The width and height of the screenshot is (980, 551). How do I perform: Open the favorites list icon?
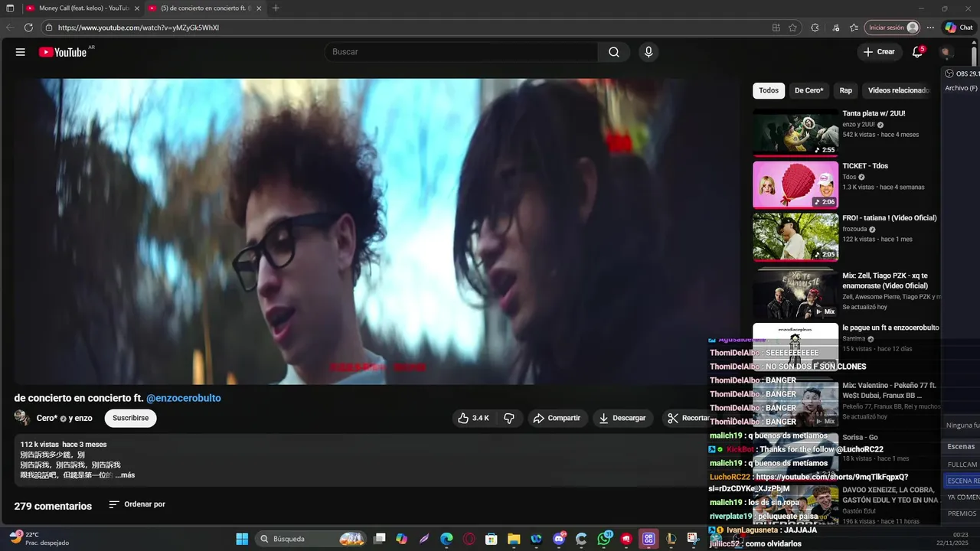pyautogui.click(x=854, y=28)
